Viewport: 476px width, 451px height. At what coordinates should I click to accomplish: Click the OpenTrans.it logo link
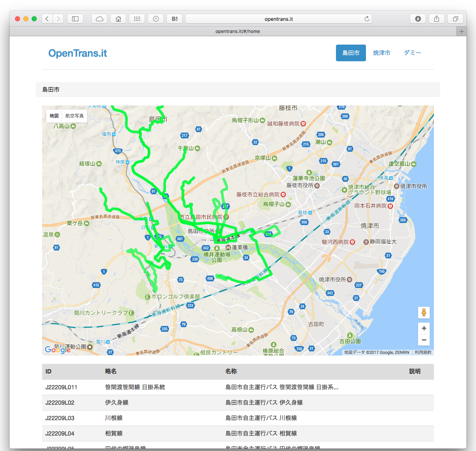[78, 53]
